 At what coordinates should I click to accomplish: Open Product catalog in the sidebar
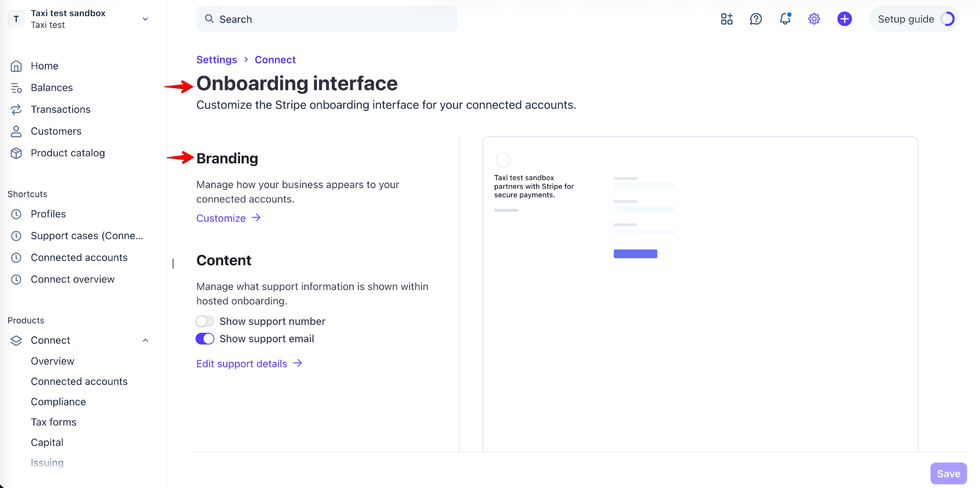tap(68, 153)
